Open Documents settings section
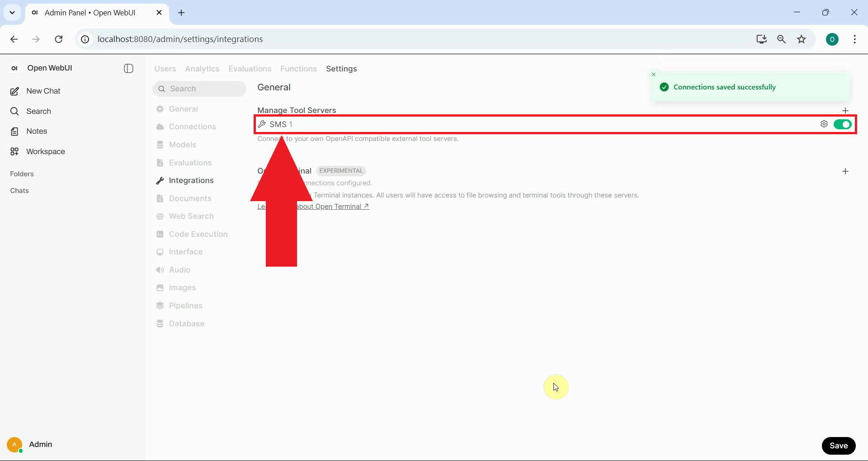The height and width of the screenshot is (461, 868). [190, 198]
